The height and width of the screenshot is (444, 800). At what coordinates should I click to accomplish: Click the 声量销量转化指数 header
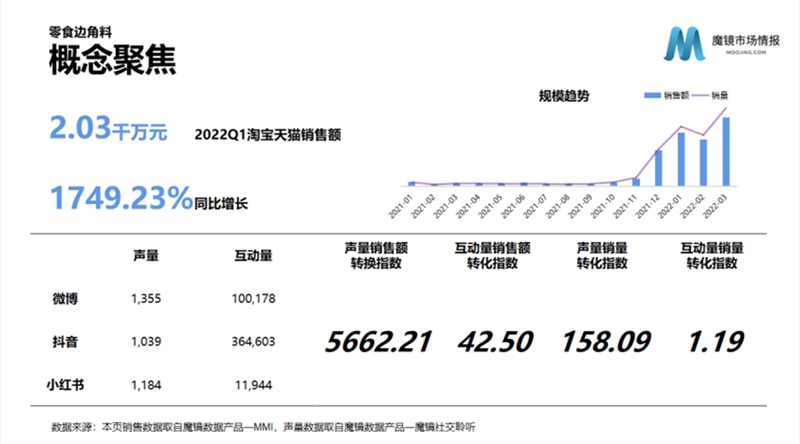click(x=602, y=255)
